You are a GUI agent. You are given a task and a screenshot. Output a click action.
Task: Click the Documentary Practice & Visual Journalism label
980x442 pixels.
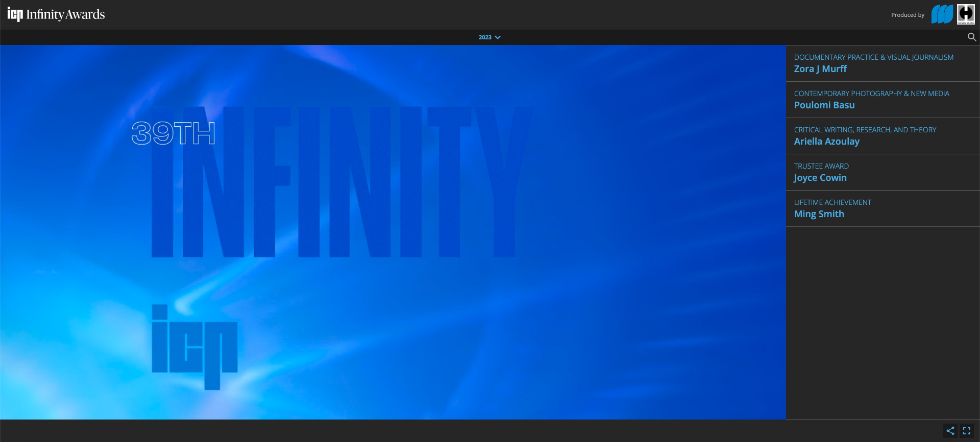point(874,57)
